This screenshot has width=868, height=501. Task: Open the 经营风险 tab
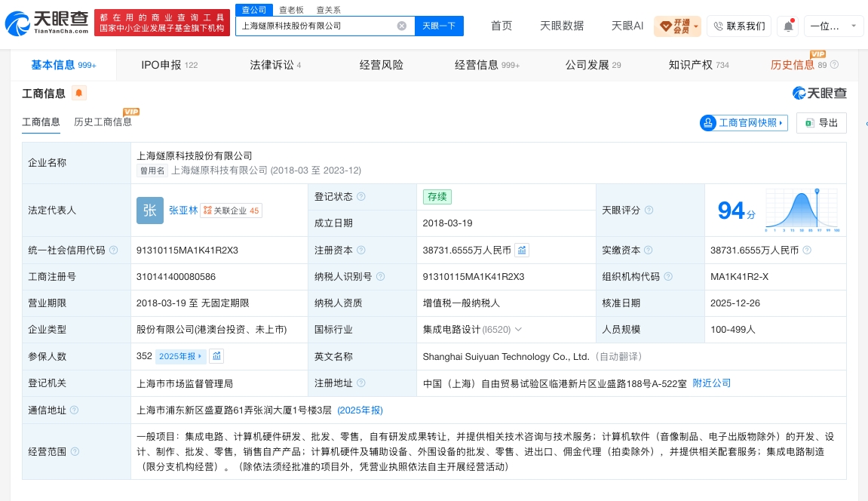(382, 65)
